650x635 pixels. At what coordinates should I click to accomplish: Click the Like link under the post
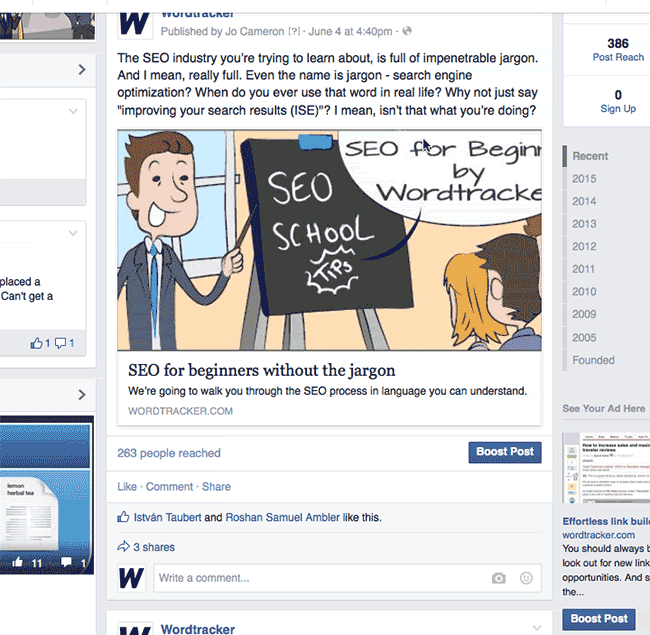[127, 487]
